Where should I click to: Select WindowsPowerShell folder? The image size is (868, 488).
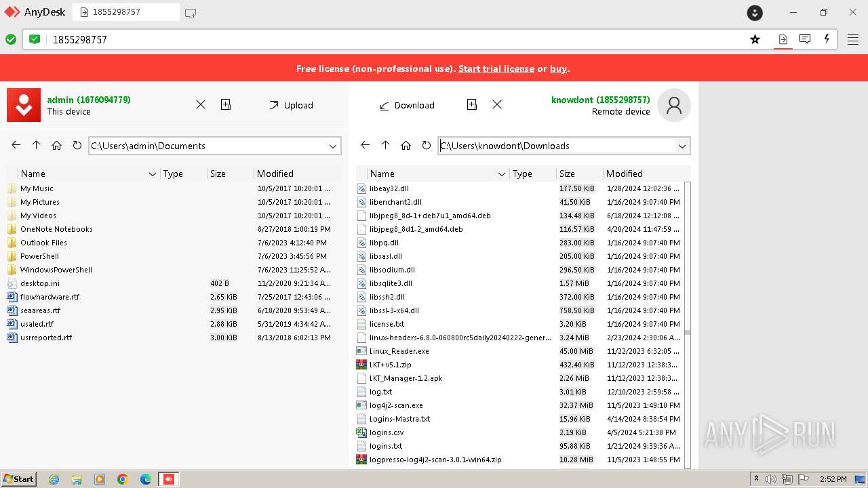coord(56,270)
